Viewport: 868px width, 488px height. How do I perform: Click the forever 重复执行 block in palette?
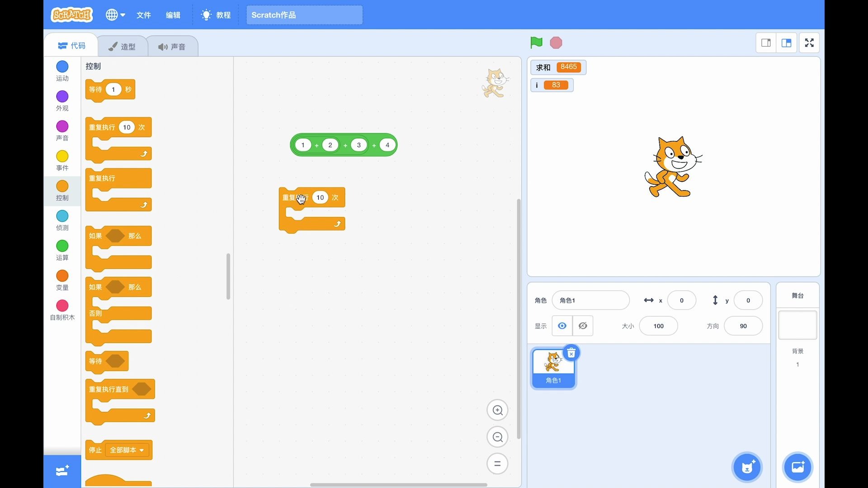point(118,190)
